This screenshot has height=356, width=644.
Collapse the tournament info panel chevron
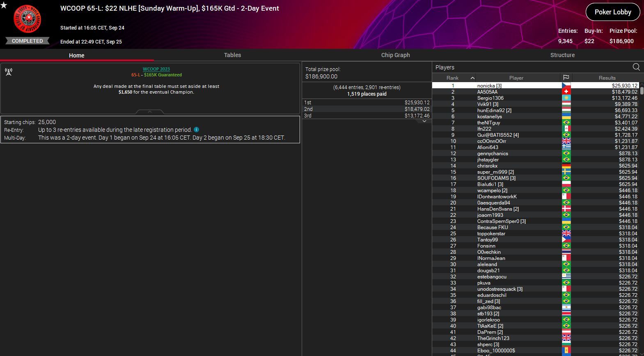pos(150,112)
